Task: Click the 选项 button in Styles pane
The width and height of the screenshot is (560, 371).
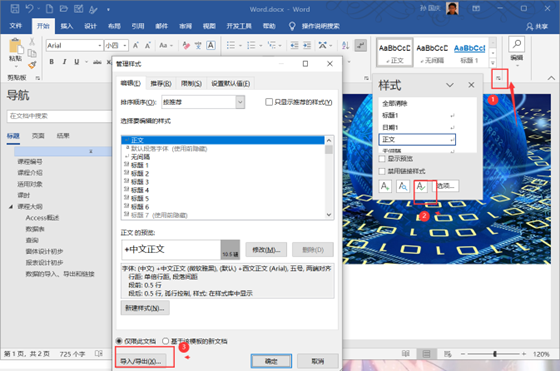Action: coord(446,186)
